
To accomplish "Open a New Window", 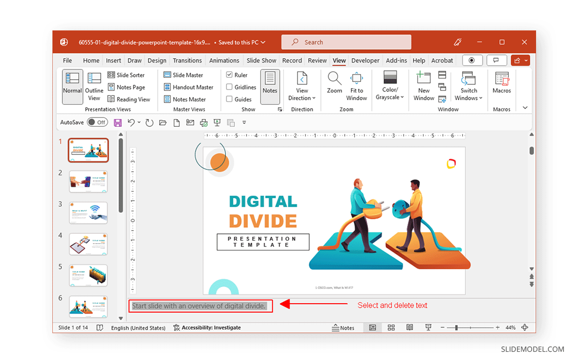I will click(x=423, y=86).
